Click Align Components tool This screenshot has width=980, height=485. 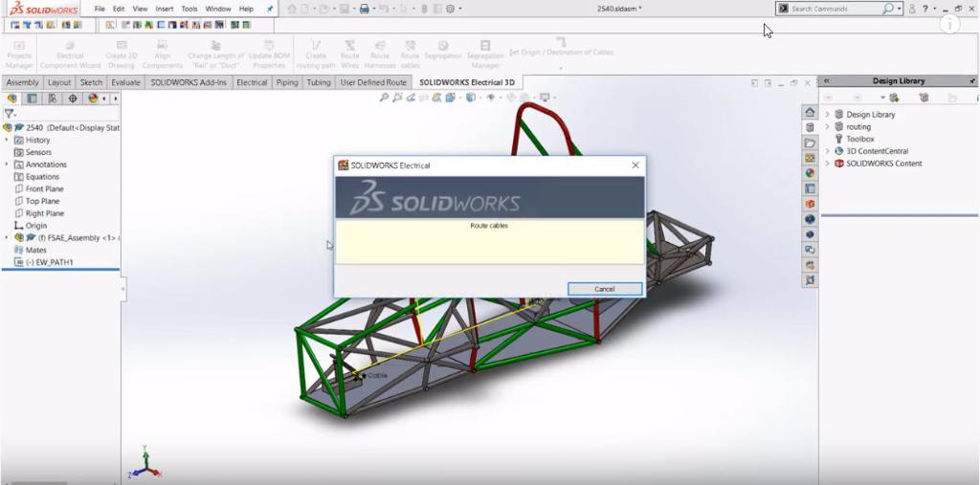(x=163, y=55)
